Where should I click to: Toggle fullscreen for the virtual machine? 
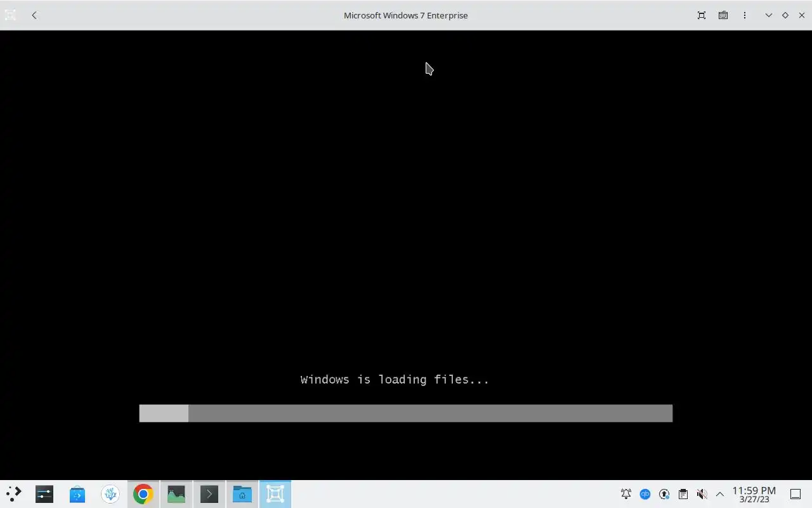click(x=702, y=15)
